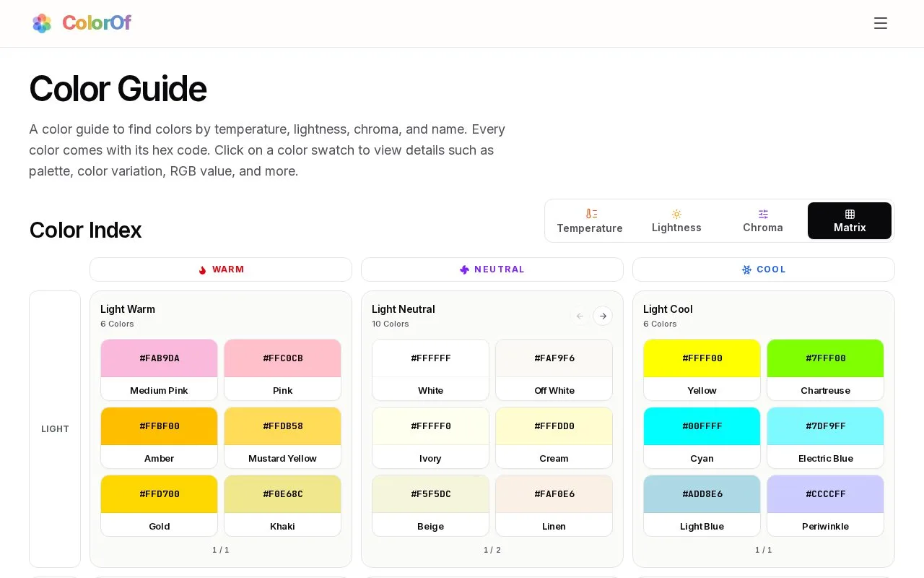Viewport: 924px width, 578px height.
Task: Click the LIGHT row label
Action: point(55,428)
